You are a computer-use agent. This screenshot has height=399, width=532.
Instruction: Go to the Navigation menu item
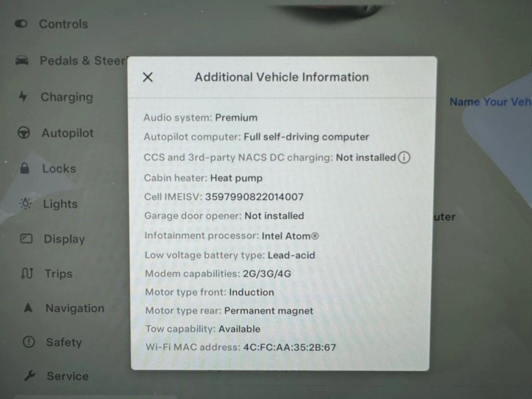pyautogui.click(x=75, y=308)
